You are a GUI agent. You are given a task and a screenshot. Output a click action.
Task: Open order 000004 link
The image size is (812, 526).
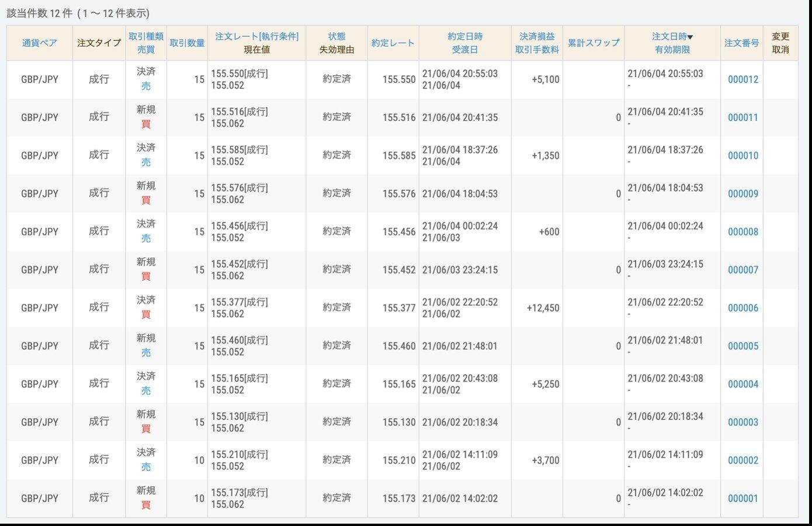point(742,384)
